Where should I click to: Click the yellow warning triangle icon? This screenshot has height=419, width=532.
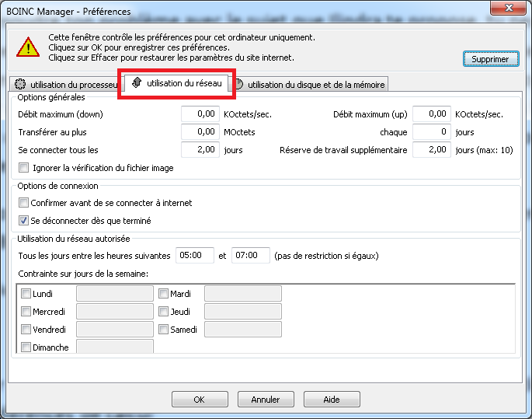click(x=28, y=47)
